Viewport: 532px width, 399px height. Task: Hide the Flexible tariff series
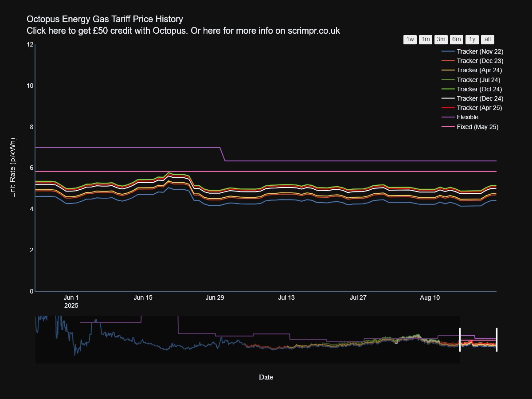[468, 117]
